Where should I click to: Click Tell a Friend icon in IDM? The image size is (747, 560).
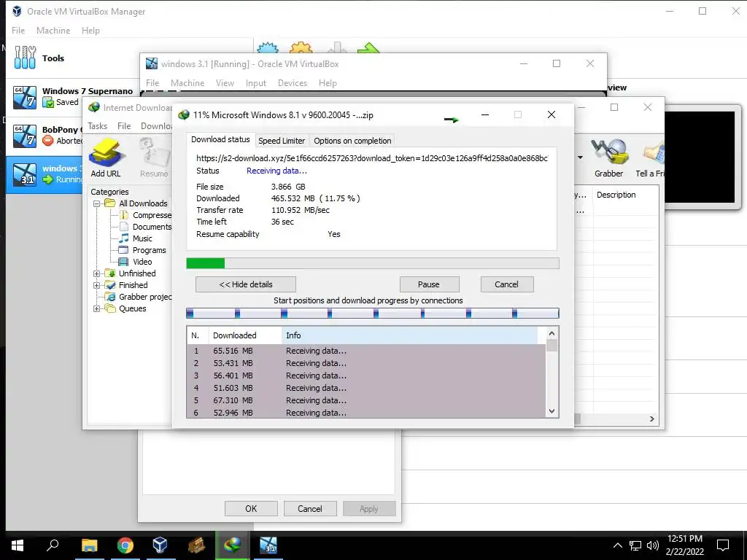point(651,157)
